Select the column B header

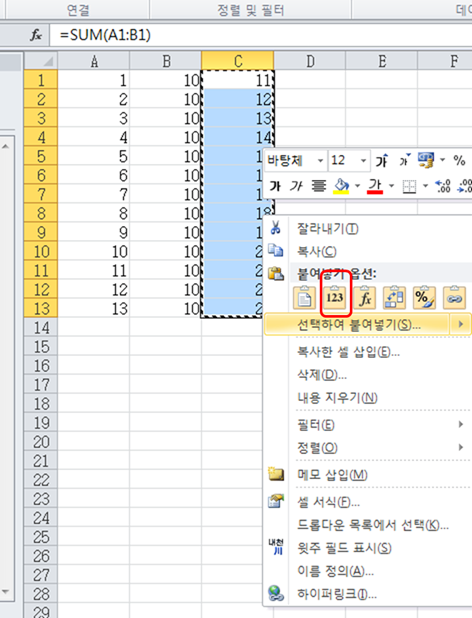point(165,61)
